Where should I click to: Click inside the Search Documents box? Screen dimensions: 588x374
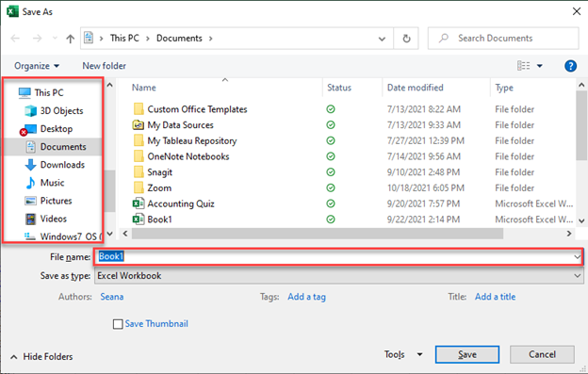click(x=503, y=39)
